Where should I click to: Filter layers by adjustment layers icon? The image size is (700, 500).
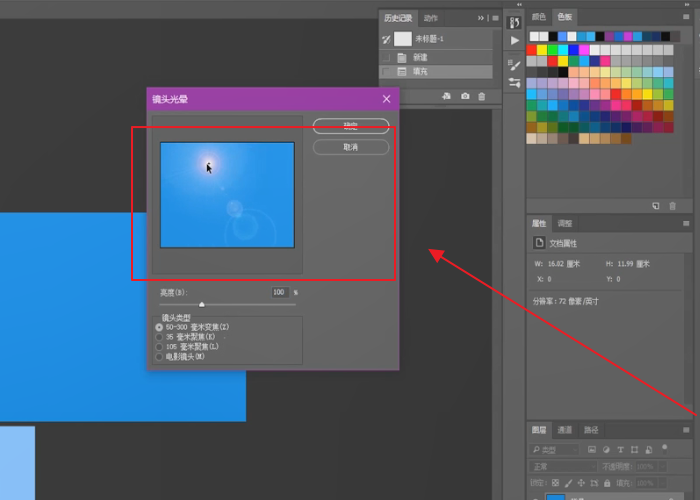tap(606, 450)
